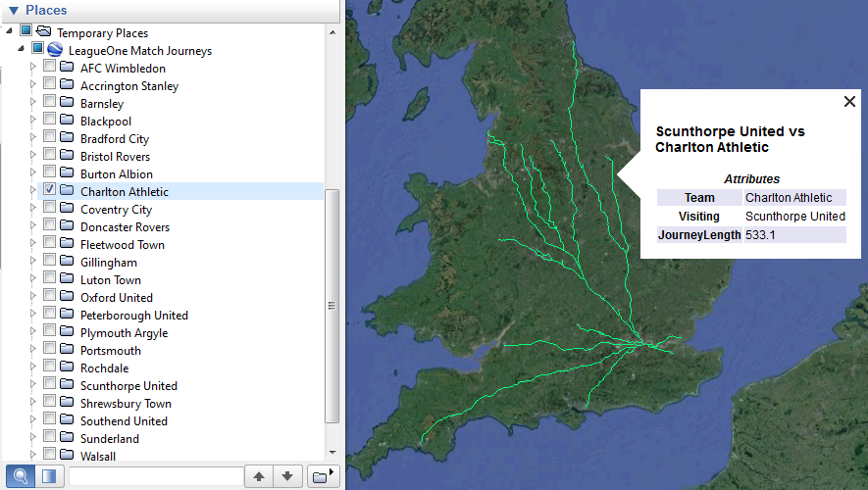The height and width of the screenshot is (490, 868).
Task: Click the Bristol Rovers tree label
Action: [115, 157]
